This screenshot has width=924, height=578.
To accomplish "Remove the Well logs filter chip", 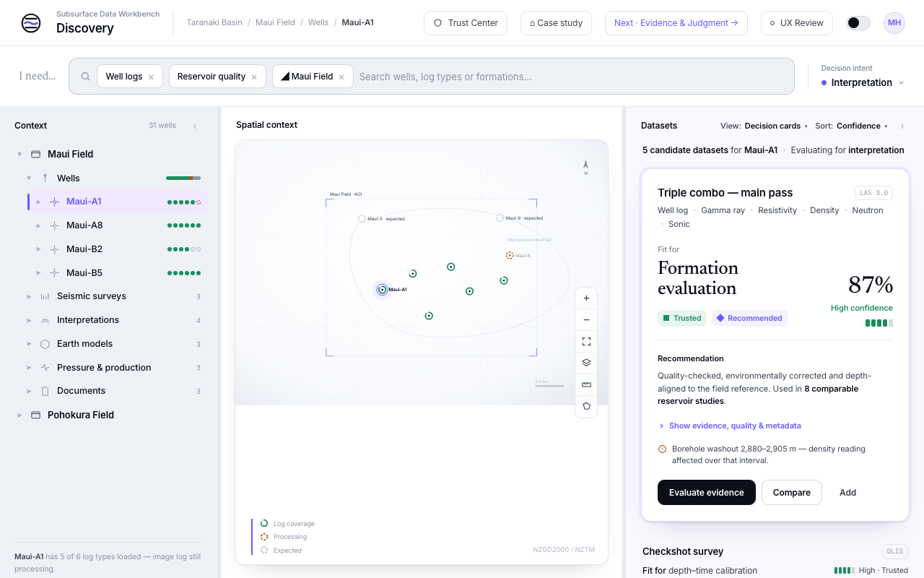I will tap(151, 77).
